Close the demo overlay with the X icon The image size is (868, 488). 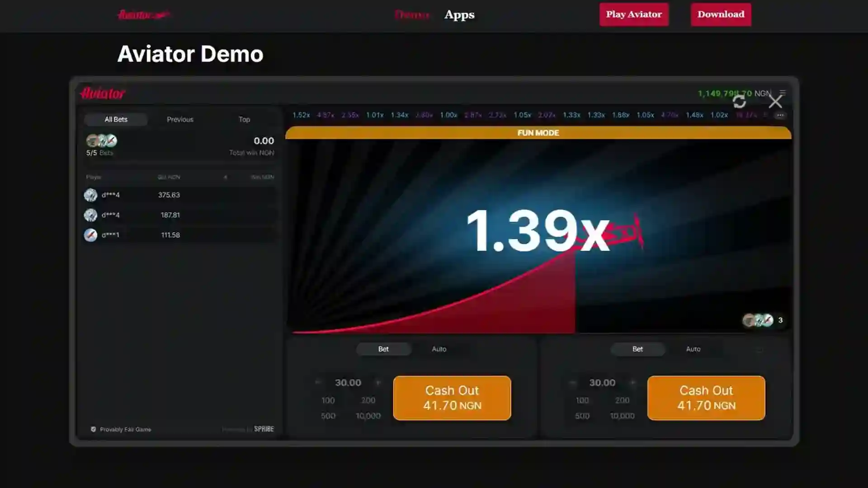(775, 102)
